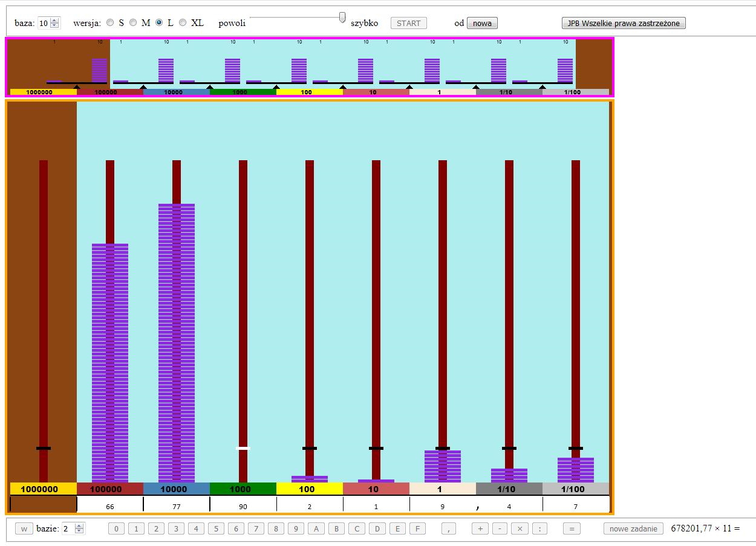Click the powoli-szybko speed slider handle
The image size is (756, 546).
click(342, 18)
